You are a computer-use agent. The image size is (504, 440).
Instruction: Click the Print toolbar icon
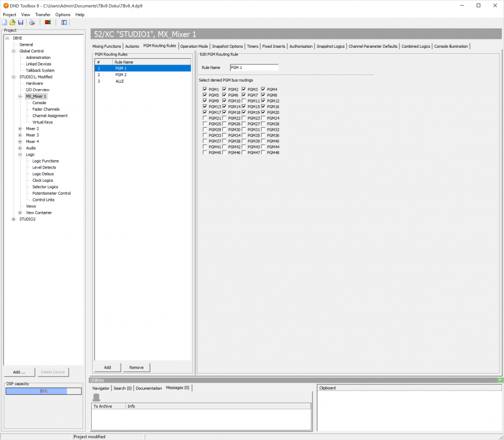pos(31,22)
